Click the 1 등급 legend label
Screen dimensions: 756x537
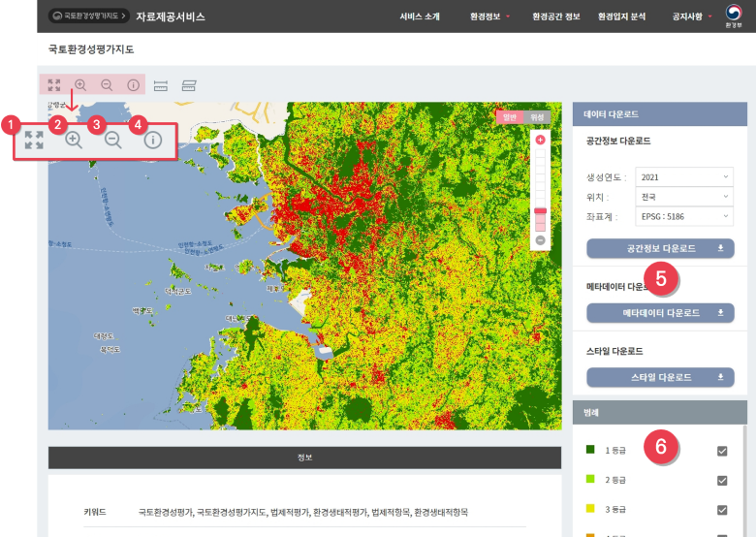click(615, 451)
